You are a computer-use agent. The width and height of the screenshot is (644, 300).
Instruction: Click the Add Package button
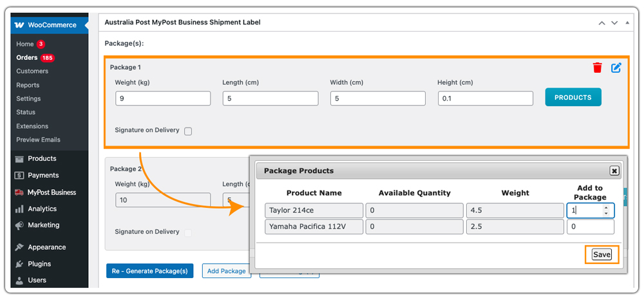tap(227, 271)
